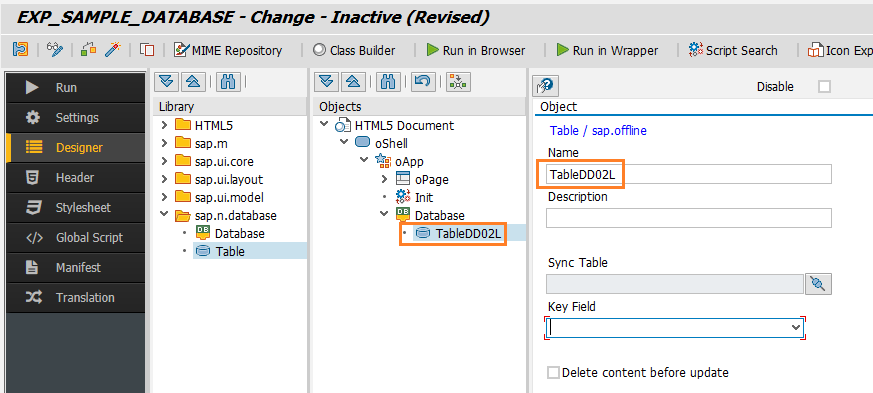Image resolution: width=873 pixels, height=393 pixels.
Task: Open Script Search
Action: tap(733, 50)
